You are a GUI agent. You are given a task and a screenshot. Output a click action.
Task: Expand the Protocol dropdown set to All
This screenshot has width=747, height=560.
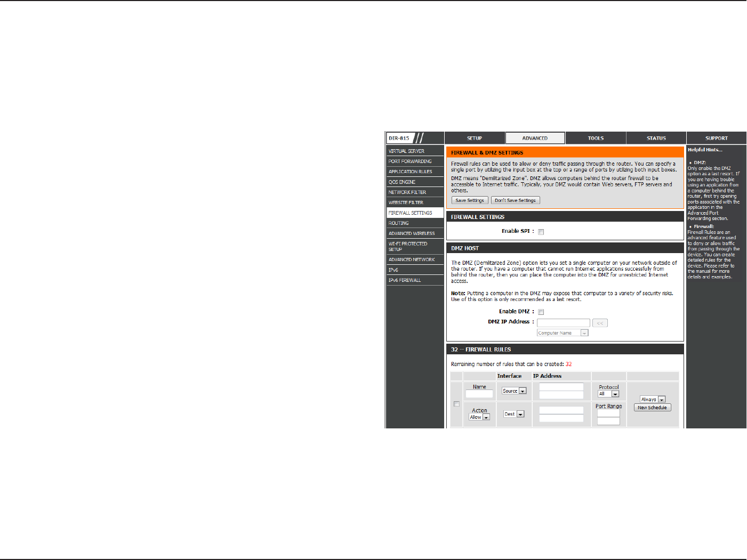pos(608,394)
